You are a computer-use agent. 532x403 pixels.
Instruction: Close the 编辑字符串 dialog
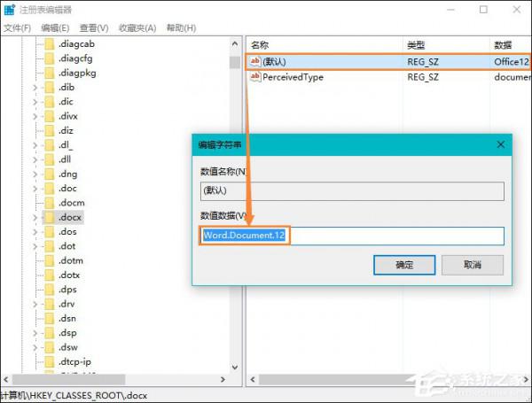click(501, 144)
